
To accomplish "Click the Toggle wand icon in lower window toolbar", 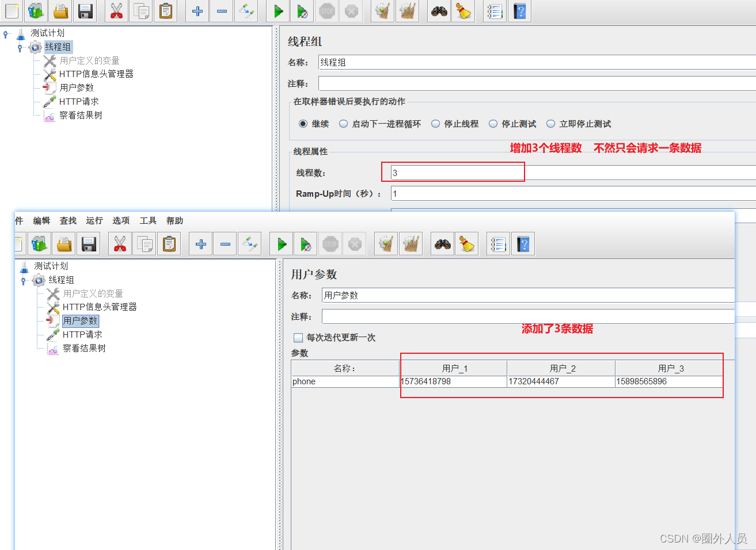I will click(x=249, y=244).
